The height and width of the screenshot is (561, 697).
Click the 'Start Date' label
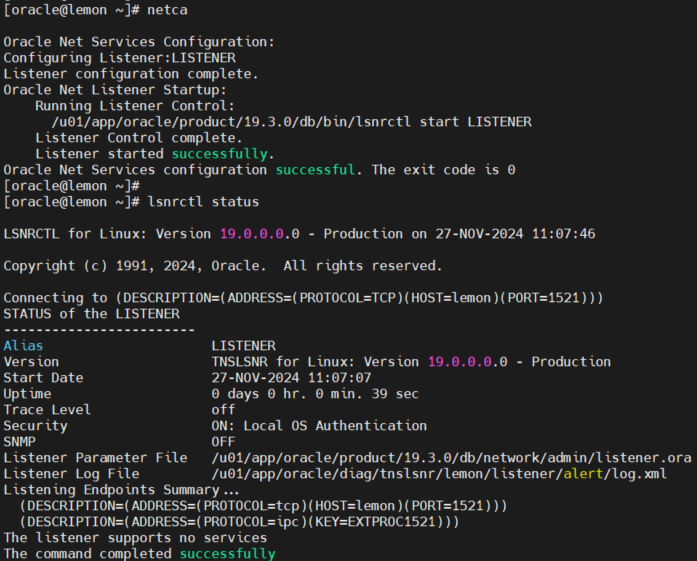[x=43, y=378]
